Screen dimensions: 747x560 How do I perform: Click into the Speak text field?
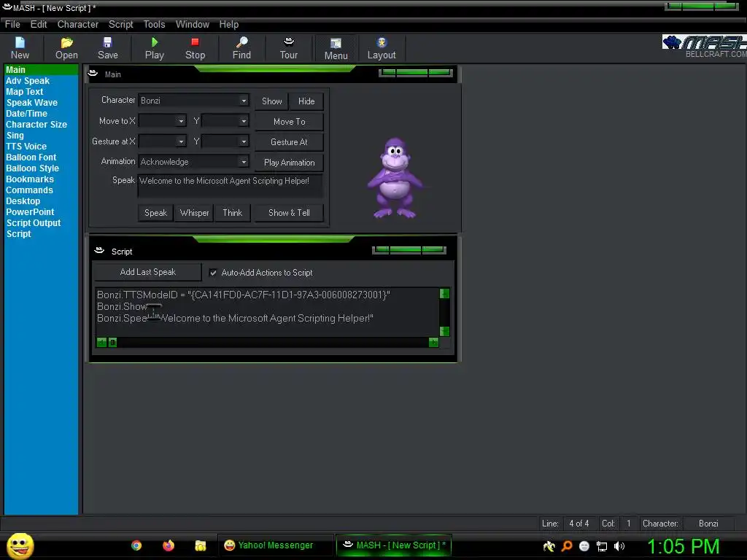[x=231, y=186]
